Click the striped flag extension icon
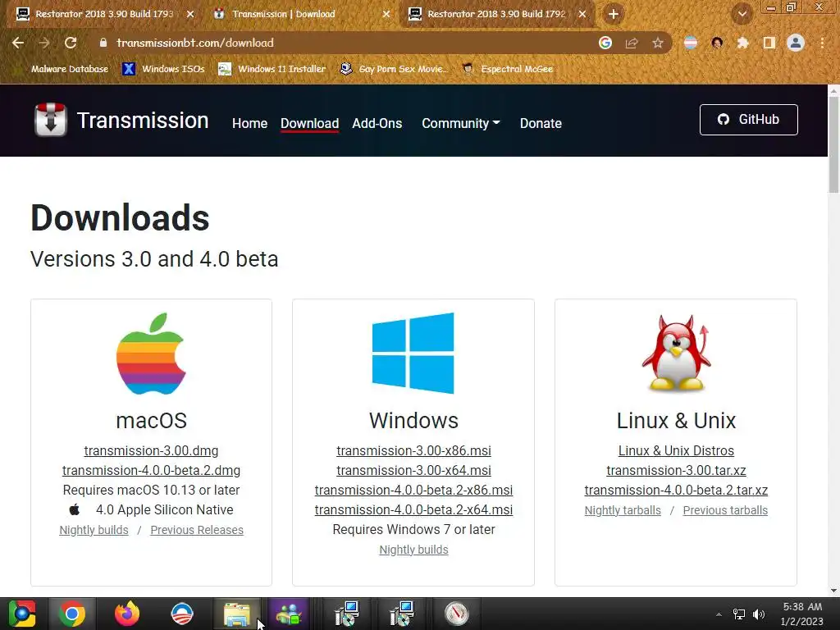 point(691,43)
